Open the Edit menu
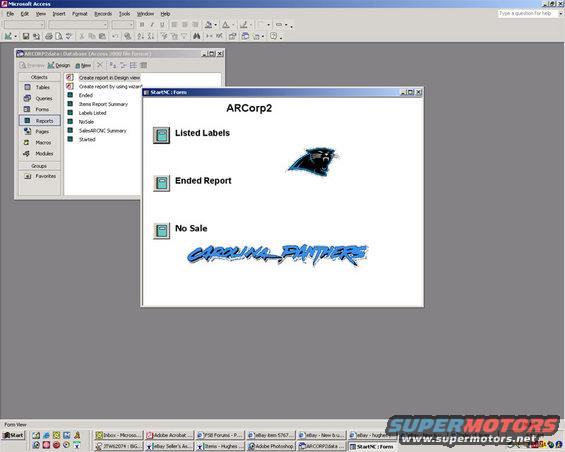This screenshot has height=452, width=565. (25, 14)
